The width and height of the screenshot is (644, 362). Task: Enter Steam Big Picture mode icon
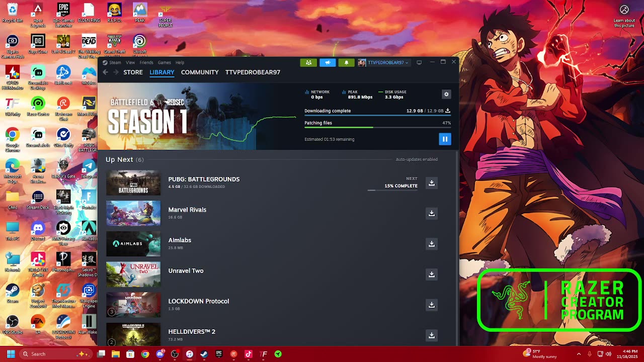(419, 62)
